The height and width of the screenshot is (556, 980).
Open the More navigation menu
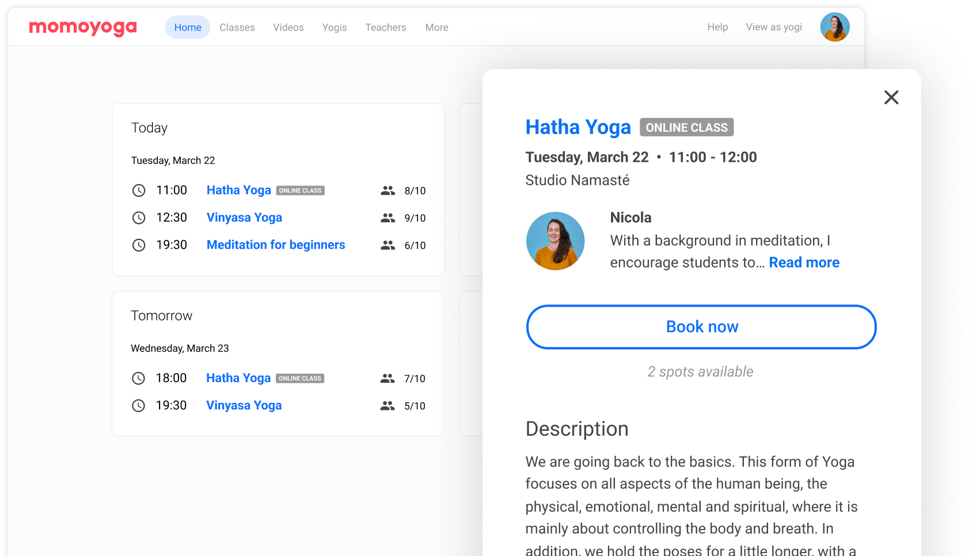(x=436, y=28)
